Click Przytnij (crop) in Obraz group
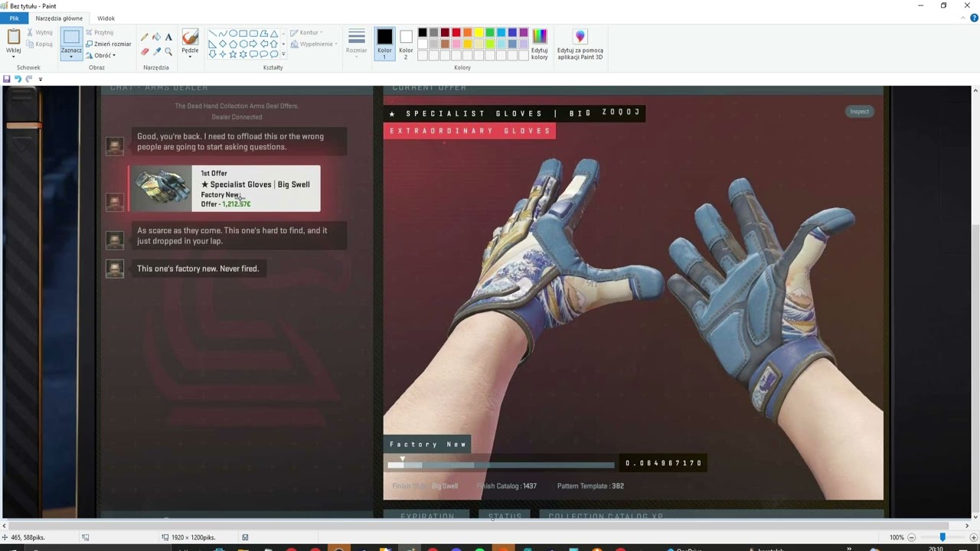 pos(100,32)
